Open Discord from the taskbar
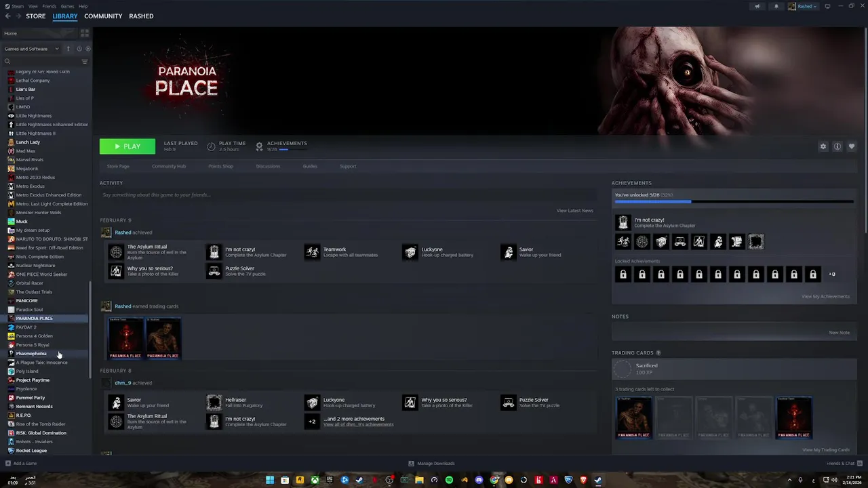868x488 pixels. click(479, 480)
